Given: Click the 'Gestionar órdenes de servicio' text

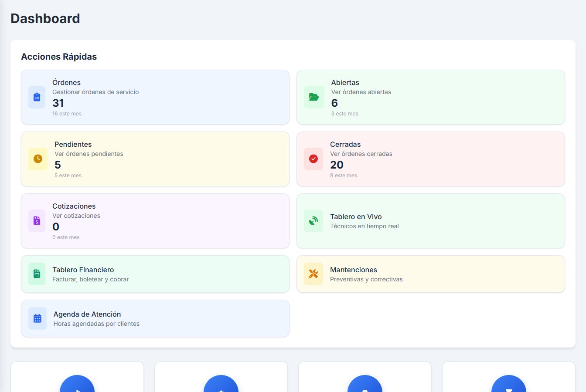Looking at the screenshot, I should 95,92.
